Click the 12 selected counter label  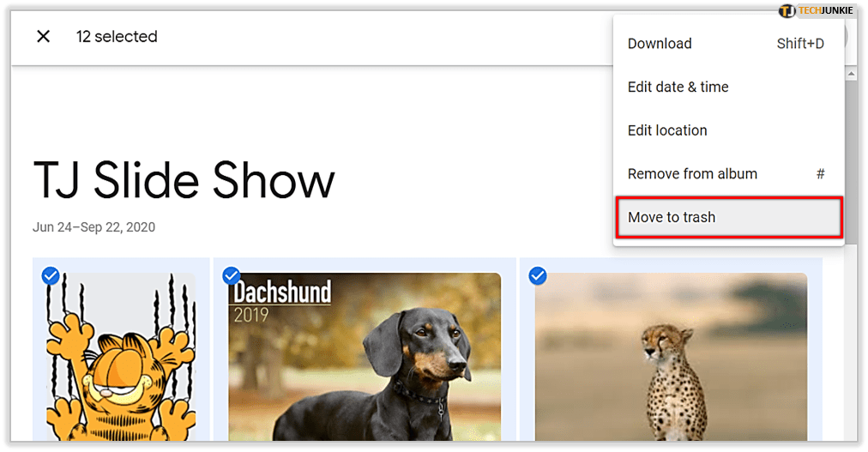coord(117,37)
